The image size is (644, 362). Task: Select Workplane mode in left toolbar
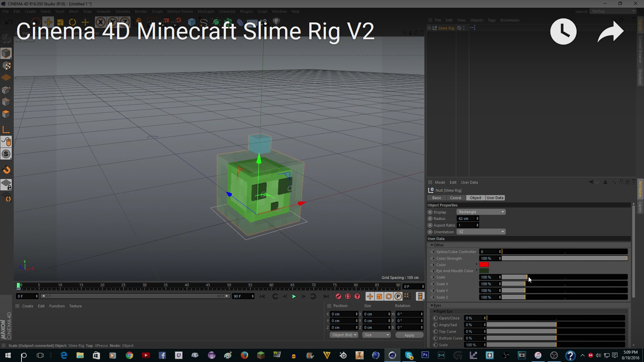(6, 78)
